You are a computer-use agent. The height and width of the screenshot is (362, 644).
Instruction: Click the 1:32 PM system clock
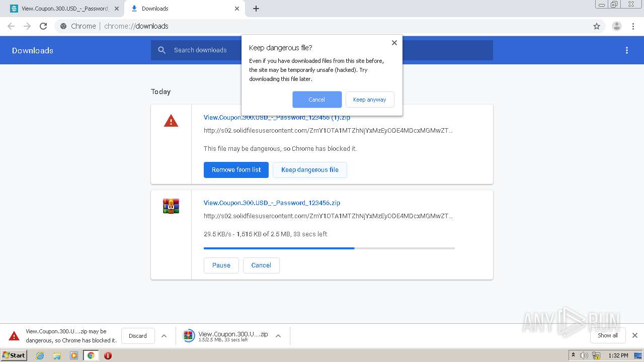[618, 355]
